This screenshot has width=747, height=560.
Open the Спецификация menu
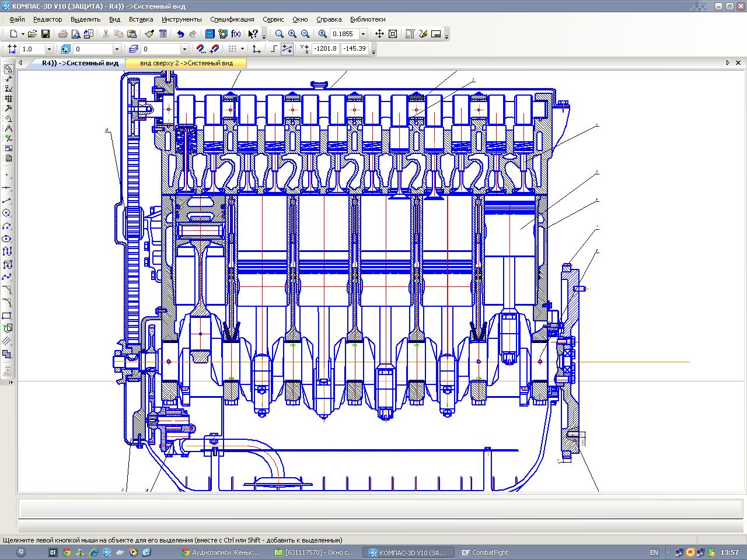[232, 19]
